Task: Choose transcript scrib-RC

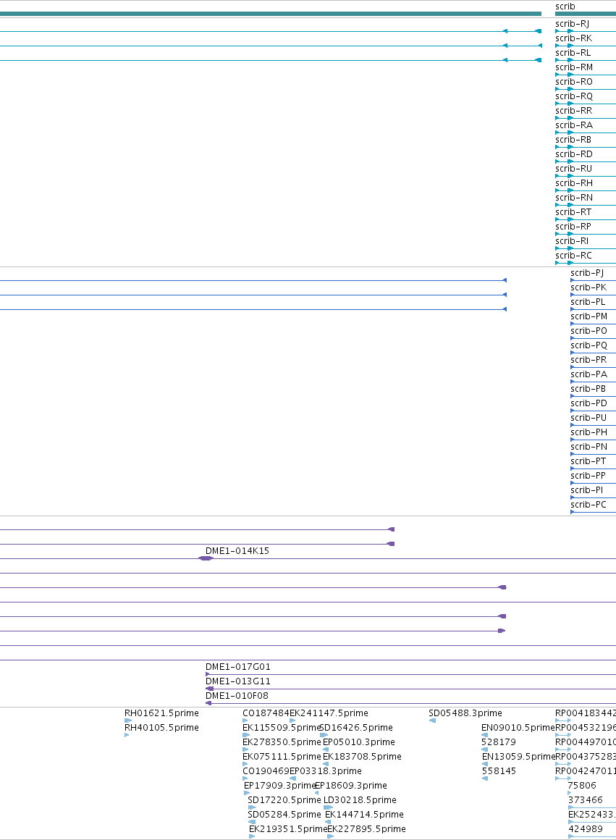Action: [x=574, y=255]
